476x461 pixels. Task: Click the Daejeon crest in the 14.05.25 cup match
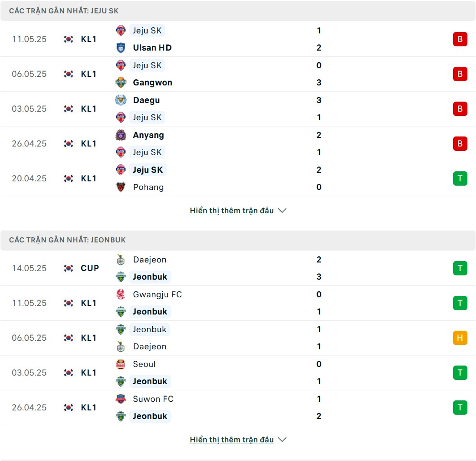[x=121, y=260]
